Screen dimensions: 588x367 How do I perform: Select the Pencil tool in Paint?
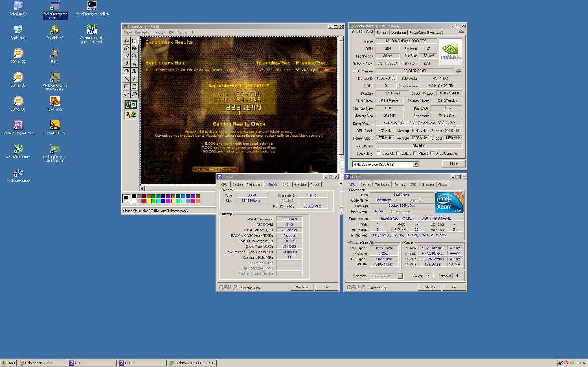127,64
